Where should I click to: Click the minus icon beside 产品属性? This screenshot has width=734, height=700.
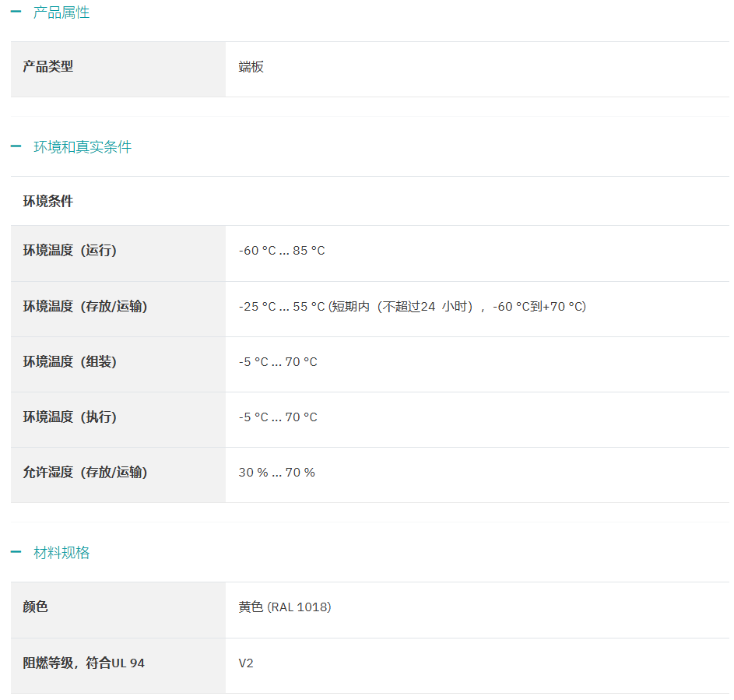pyautogui.click(x=16, y=12)
